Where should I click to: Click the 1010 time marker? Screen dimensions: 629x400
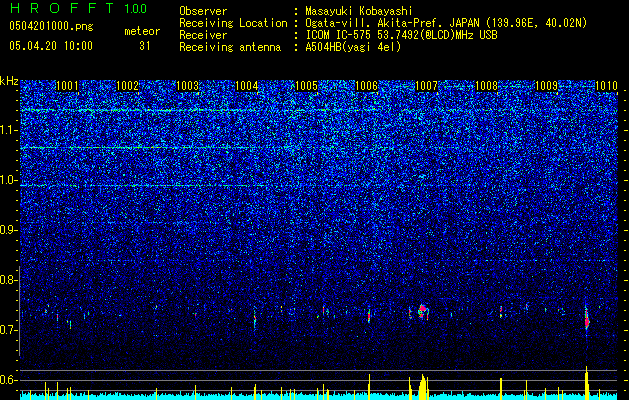pos(606,86)
